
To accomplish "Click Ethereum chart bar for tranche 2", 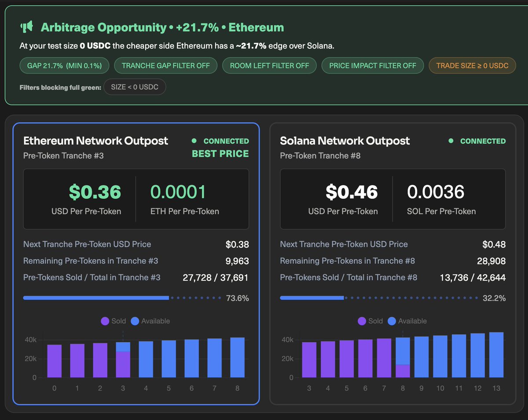I will [100, 360].
